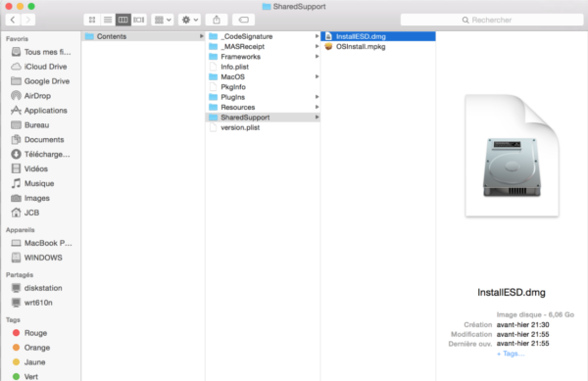Select InstallESD.dmg in the file list
Viewport: 588px width, 381px height.
point(378,36)
